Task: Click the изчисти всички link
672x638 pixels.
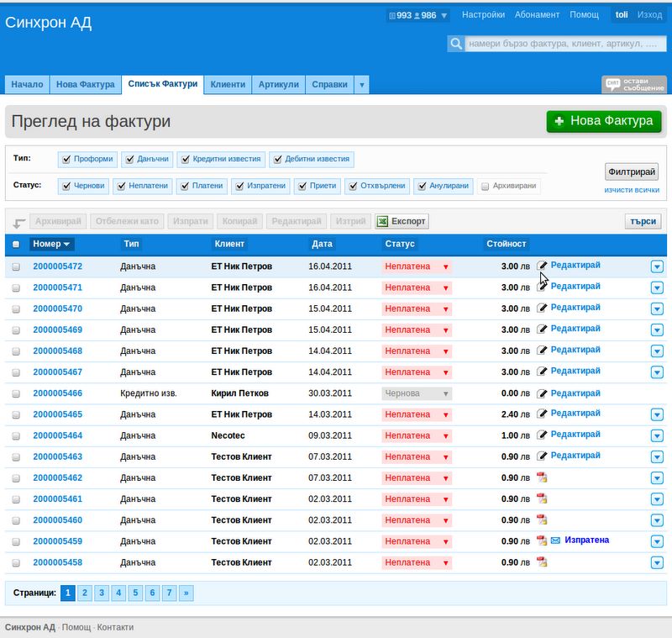Action: 632,190
